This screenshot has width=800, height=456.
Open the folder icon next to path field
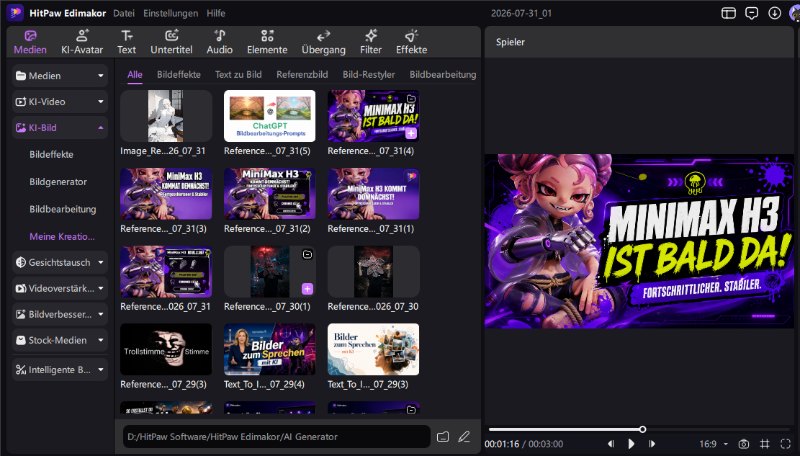click(443, 437)
